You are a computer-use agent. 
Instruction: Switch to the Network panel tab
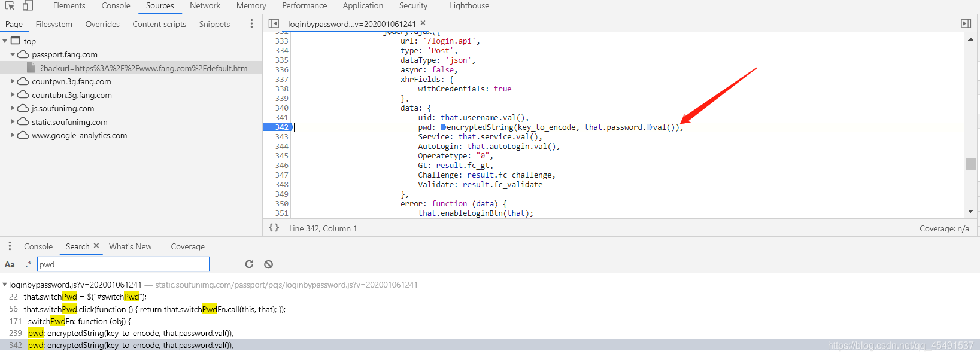[x=205, y=5]
